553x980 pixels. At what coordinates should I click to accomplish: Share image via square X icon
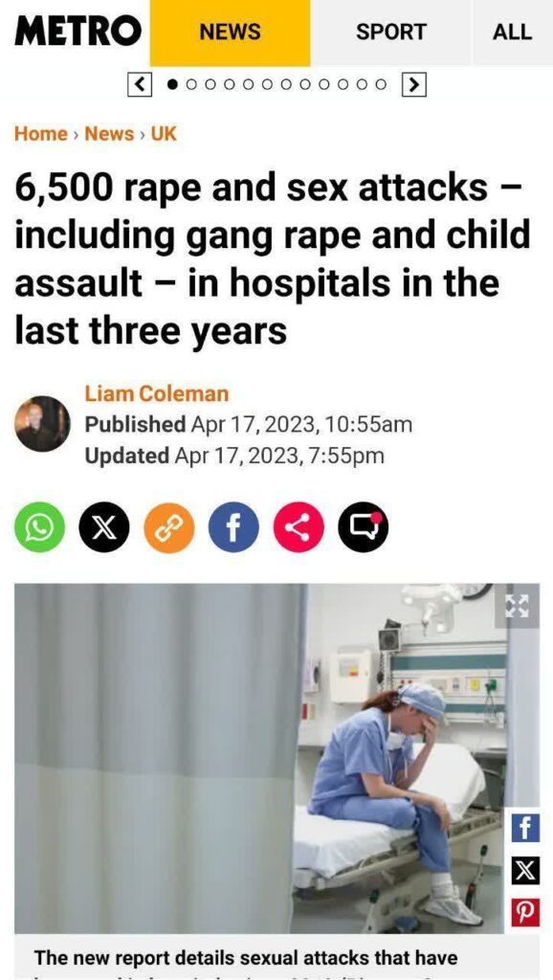[525, 872]
